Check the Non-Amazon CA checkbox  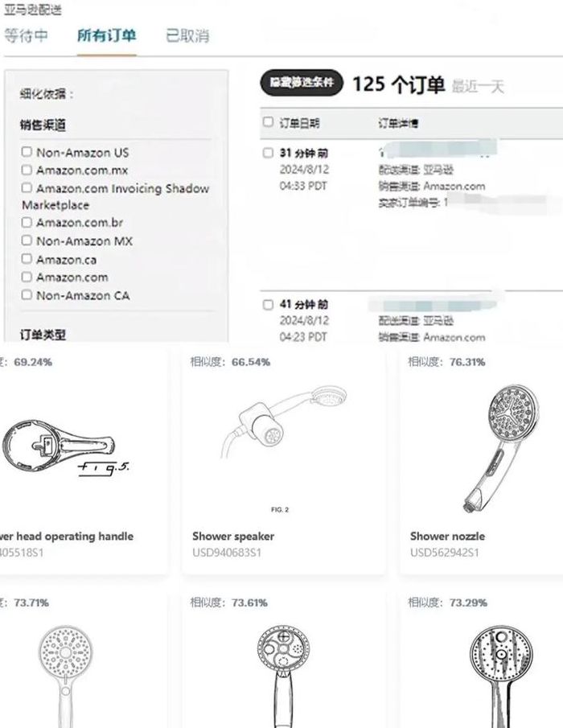point(27,295)
